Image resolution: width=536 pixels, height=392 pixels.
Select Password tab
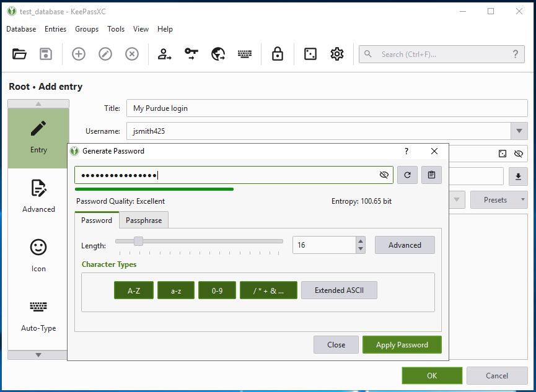(97, 220)
